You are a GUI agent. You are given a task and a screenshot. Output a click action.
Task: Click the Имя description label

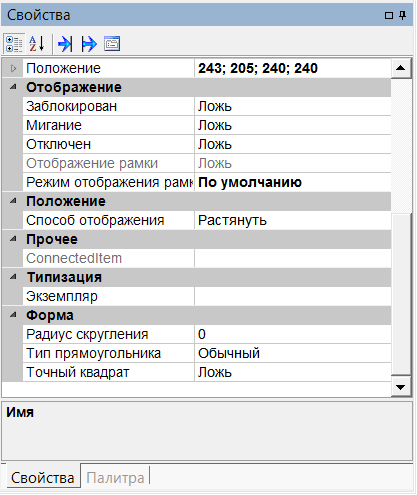coord(20,412)
